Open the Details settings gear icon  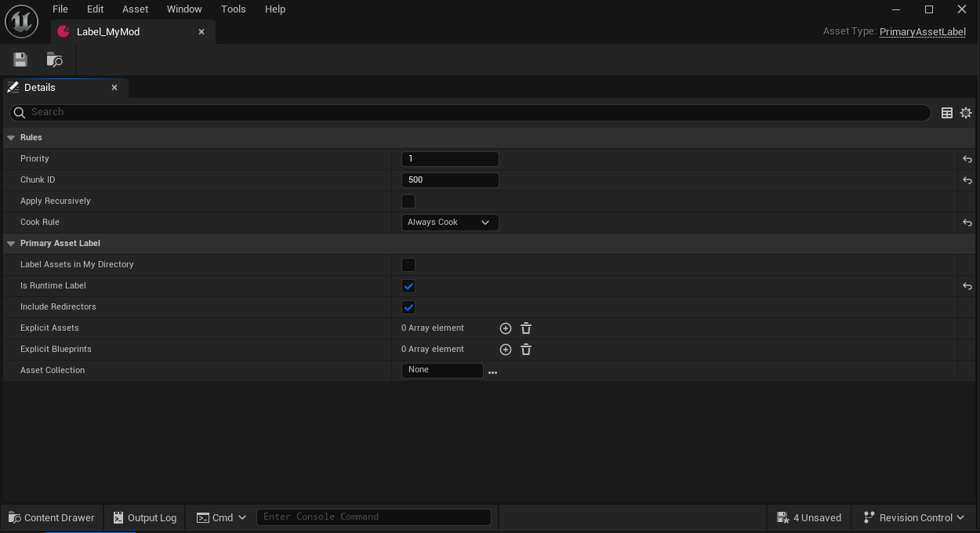[x=966, y=113]
